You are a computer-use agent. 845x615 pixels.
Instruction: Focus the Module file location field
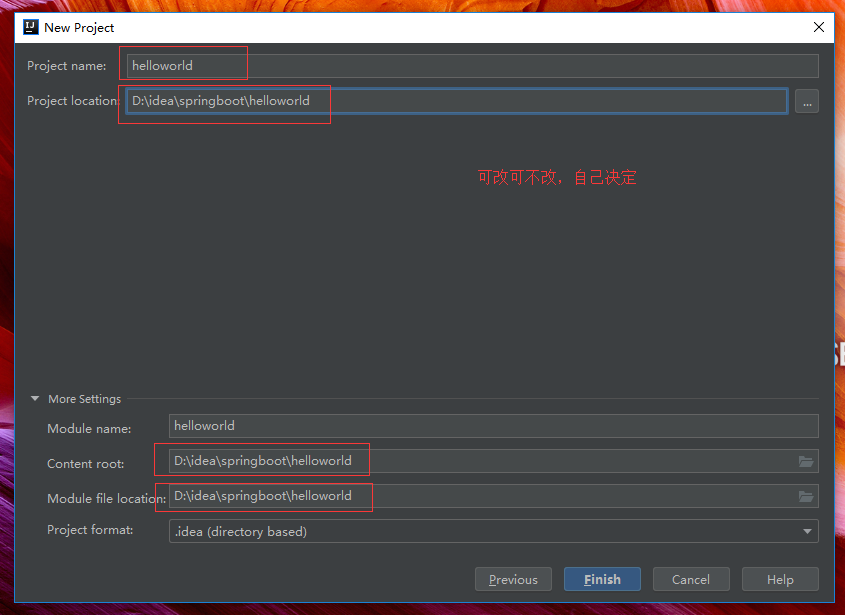(x=494, y=496)
